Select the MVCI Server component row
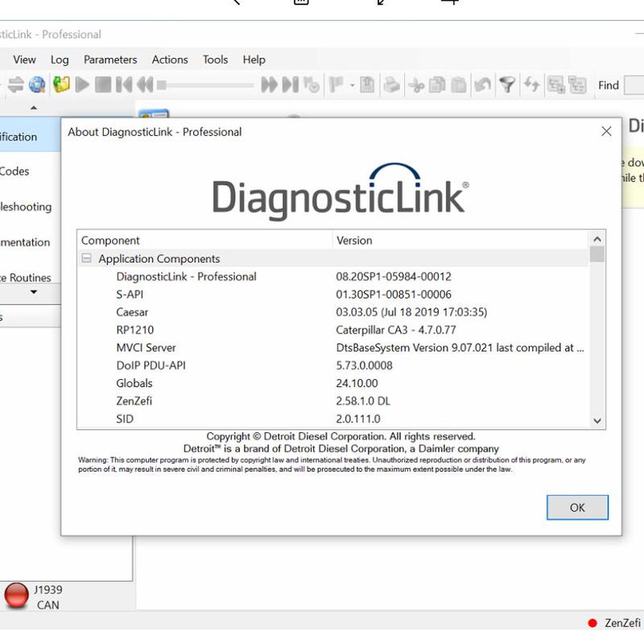Viewport: 644px width, 644px height. pos(332,348)
